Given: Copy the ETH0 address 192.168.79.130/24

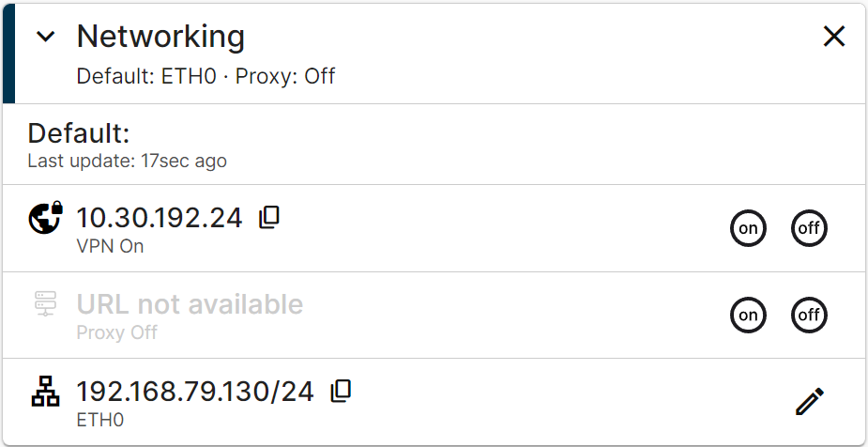Looking at the screenshot, I should pyautogui.click(x=341, y=391).
